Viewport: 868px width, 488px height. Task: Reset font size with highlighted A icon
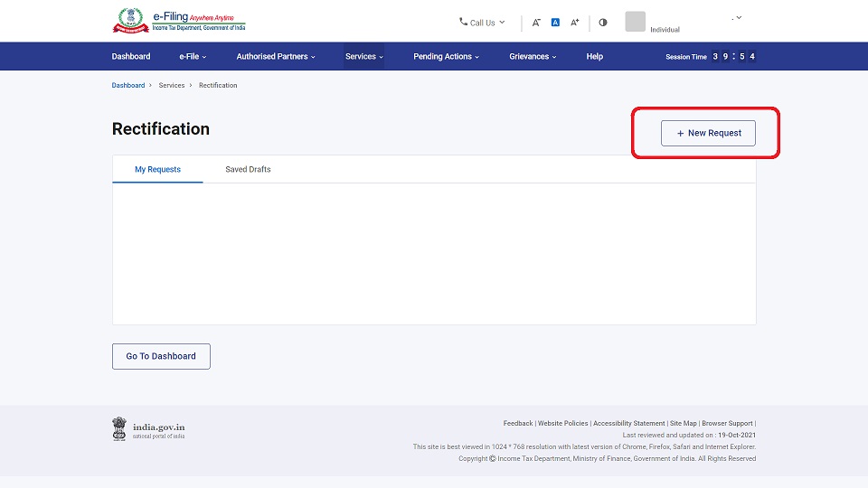click(x=555, y=23)
